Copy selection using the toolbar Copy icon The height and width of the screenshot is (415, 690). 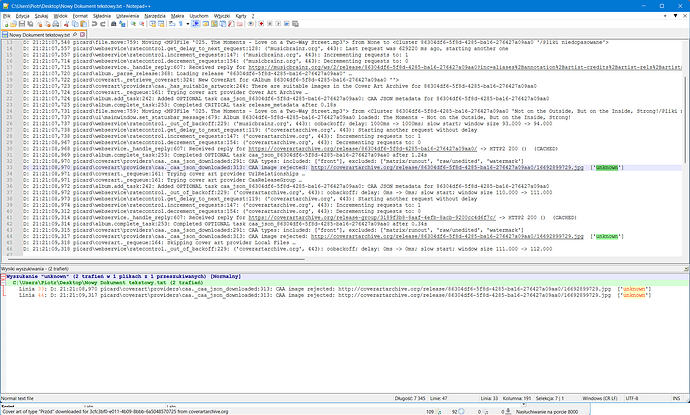pyautogui.click(x=75, y=24)
